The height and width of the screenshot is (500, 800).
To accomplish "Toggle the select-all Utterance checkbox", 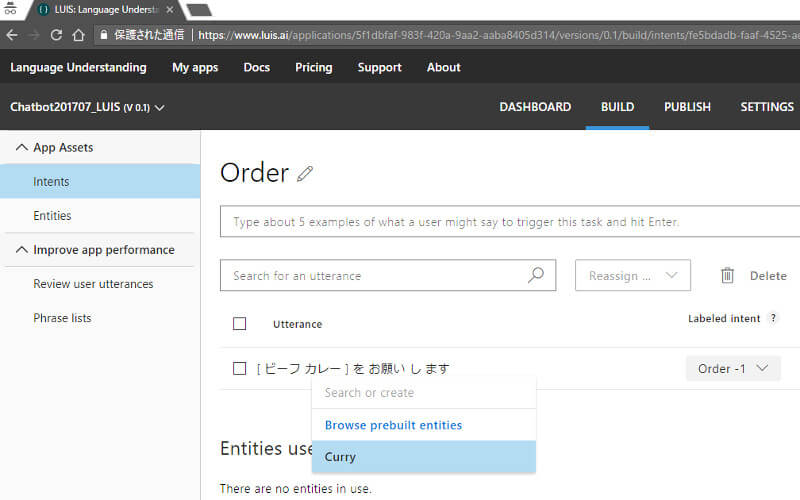I will 239,323.
